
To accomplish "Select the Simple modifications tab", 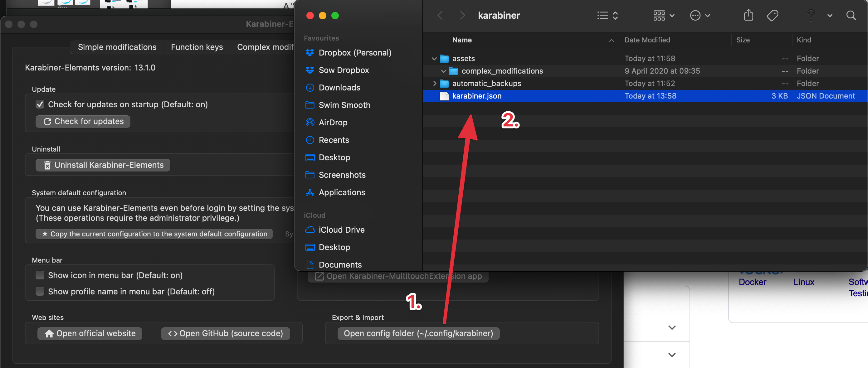I will [x=117, y=46].
